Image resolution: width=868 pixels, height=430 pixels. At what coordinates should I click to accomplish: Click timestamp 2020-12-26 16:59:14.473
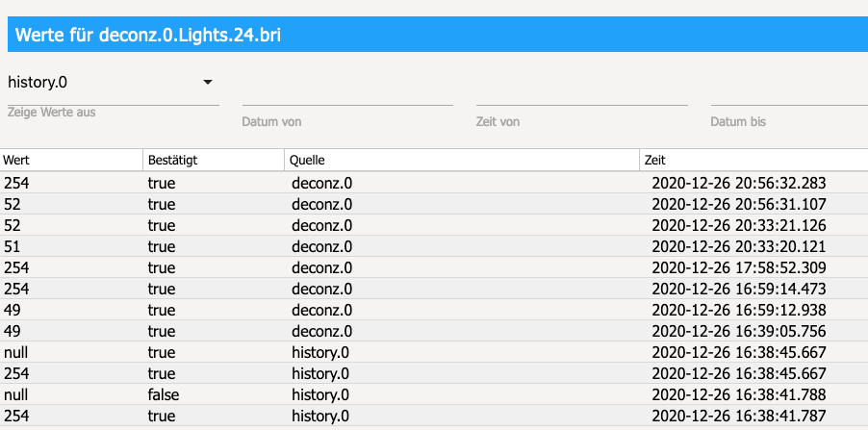[739, 289]
